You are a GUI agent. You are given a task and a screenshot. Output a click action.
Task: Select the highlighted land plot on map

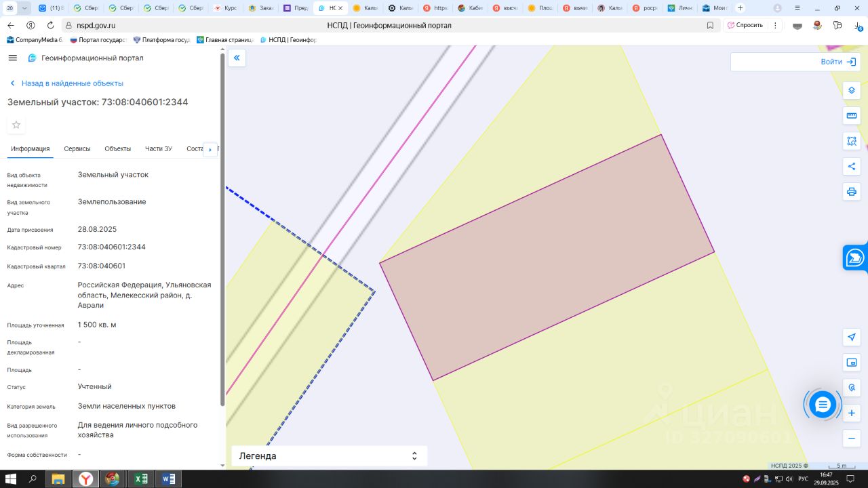pyautogui.click(x=547, y=258)
